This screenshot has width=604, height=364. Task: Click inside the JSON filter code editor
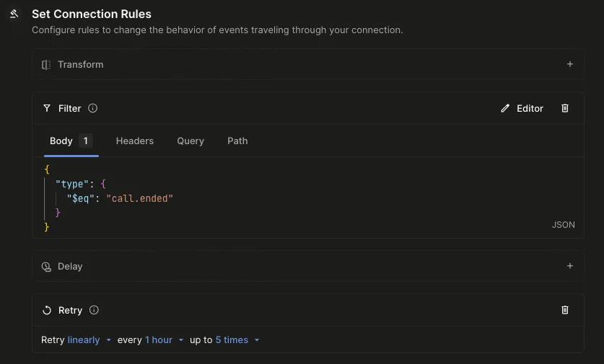[x=308, y=197]
